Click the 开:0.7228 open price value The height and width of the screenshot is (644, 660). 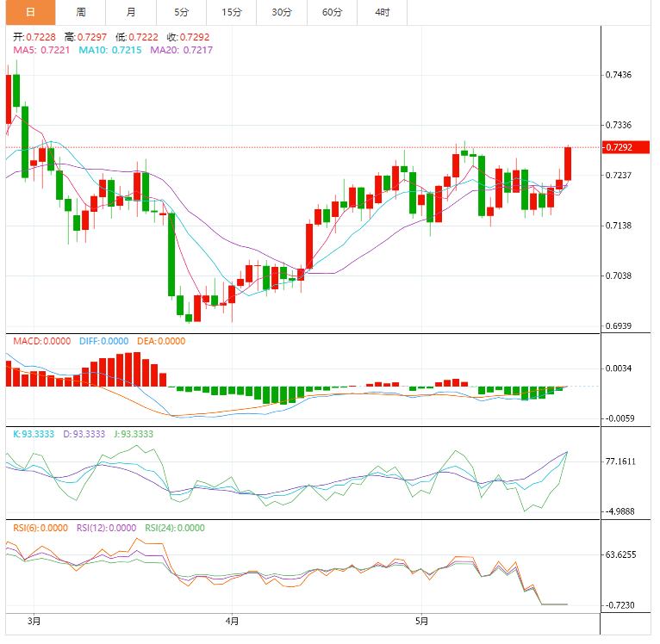point(34,37)
